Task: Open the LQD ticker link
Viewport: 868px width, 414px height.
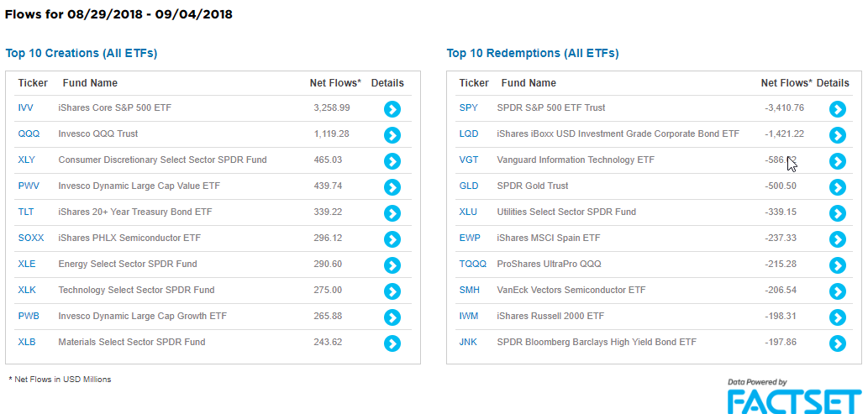Action: (x=468, y=134)
